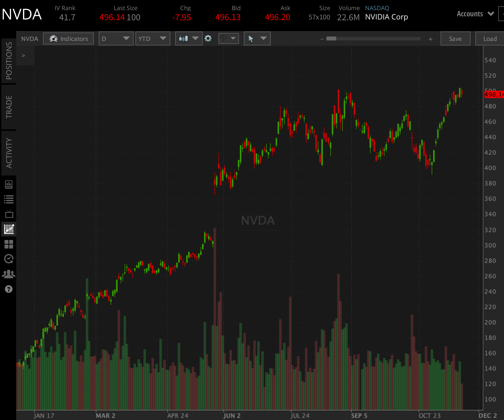Expand the left chart panel chevron

click(23, 55)
